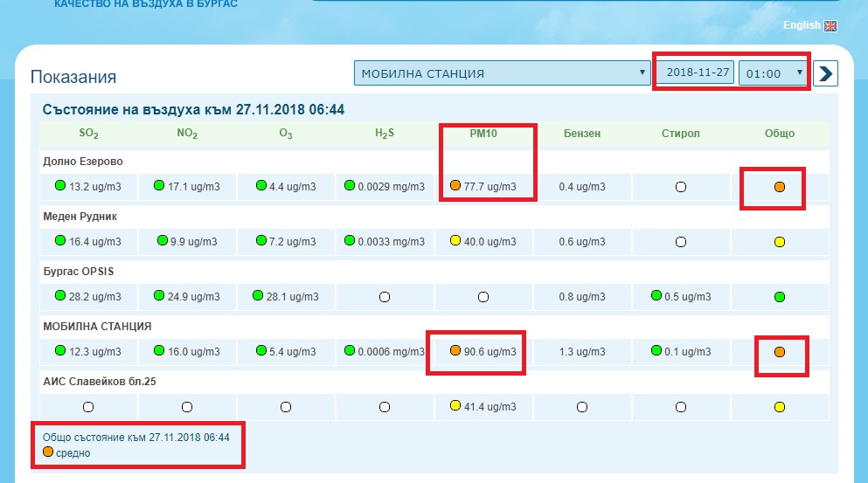Click green indicator beside 16.4 ug/m3
The image size is (868, 483).
(60, 240)
